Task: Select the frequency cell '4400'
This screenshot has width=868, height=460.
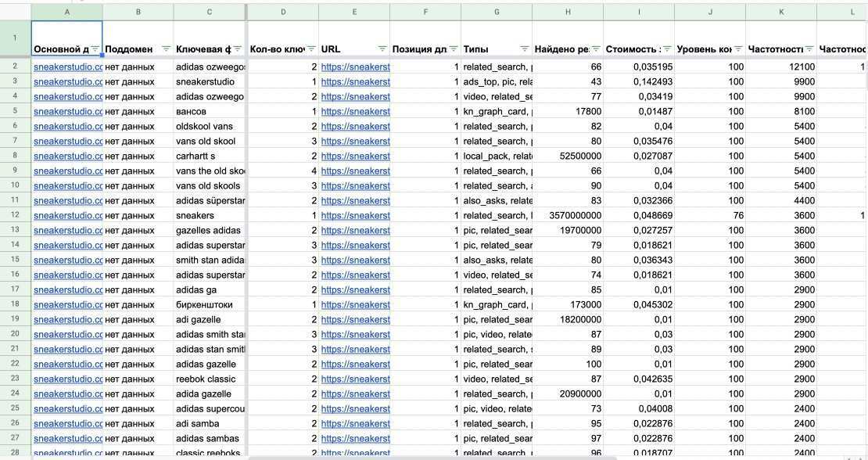Action: pyautogui.click(x=781, y=200)
